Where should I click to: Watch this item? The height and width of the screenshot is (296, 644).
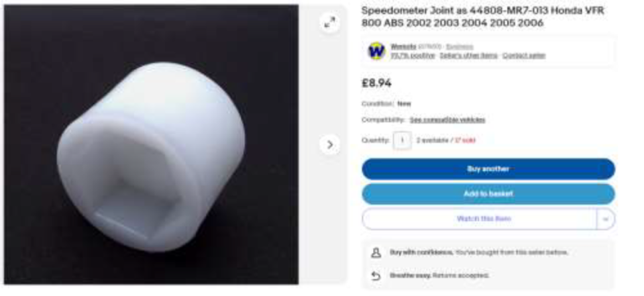[479, 219]
